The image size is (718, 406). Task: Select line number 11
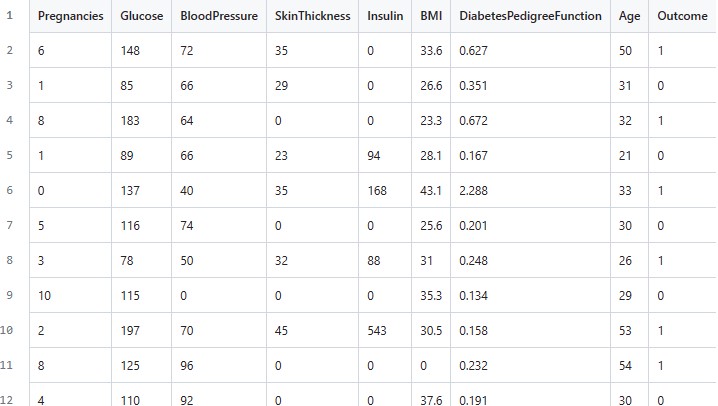click(10, 366)
